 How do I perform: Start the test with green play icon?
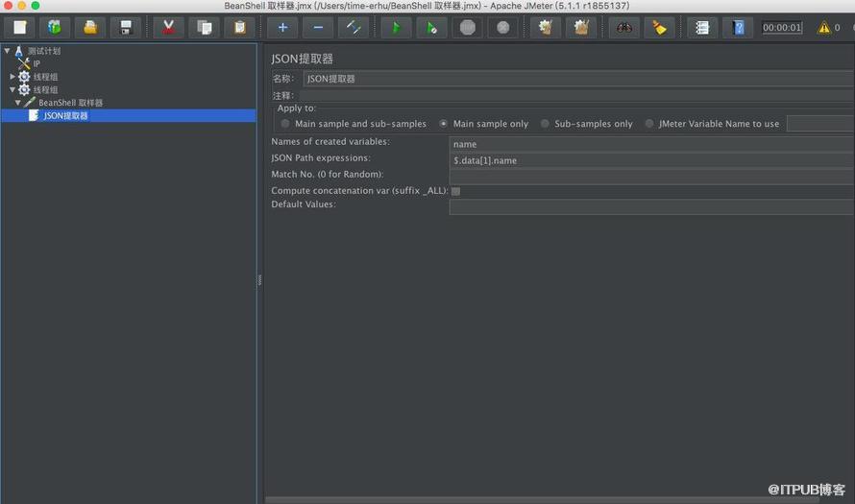click(x=396, y=27)
